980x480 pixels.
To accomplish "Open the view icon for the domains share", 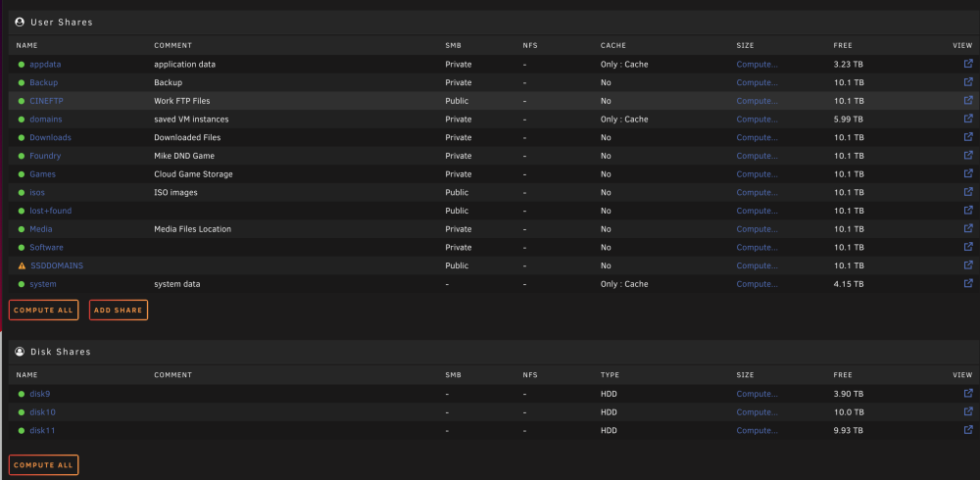I will [x=968, y=119].
